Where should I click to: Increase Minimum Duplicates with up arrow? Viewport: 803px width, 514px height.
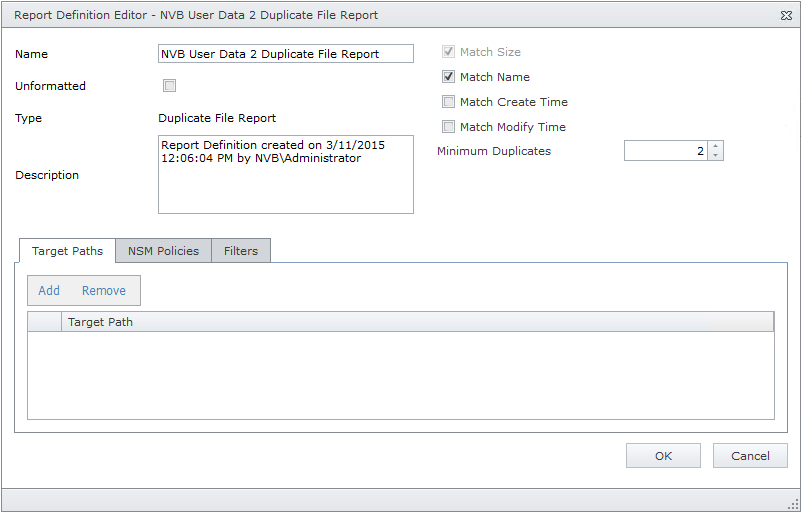715,146
